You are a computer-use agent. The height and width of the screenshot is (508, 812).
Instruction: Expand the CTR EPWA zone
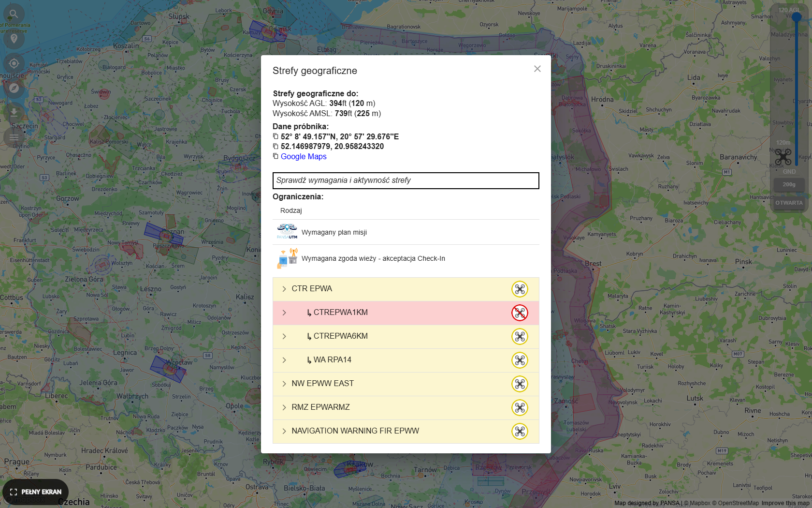pyautogui.click(x=284, y=289)
